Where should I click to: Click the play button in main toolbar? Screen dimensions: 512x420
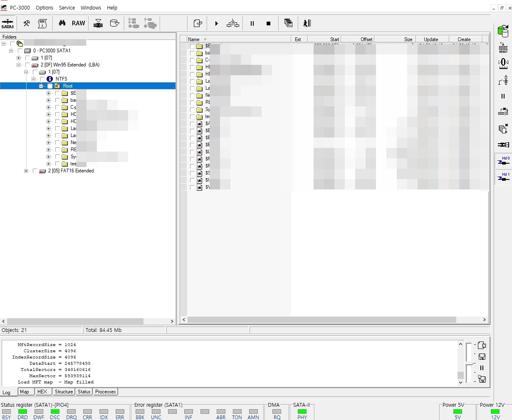point(216,23)
